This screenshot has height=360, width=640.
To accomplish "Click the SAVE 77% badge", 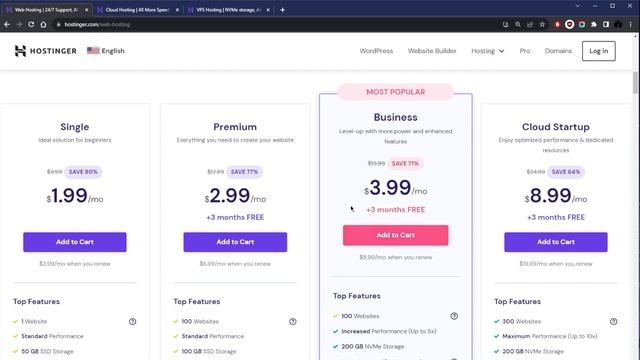I will click(244, 172).
